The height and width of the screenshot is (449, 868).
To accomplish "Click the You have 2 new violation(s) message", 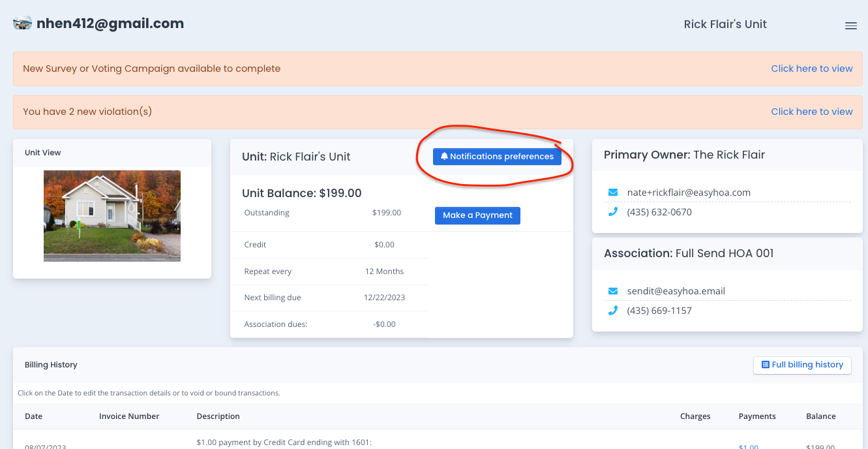I will pyautogui.click(x=87, y=112).
